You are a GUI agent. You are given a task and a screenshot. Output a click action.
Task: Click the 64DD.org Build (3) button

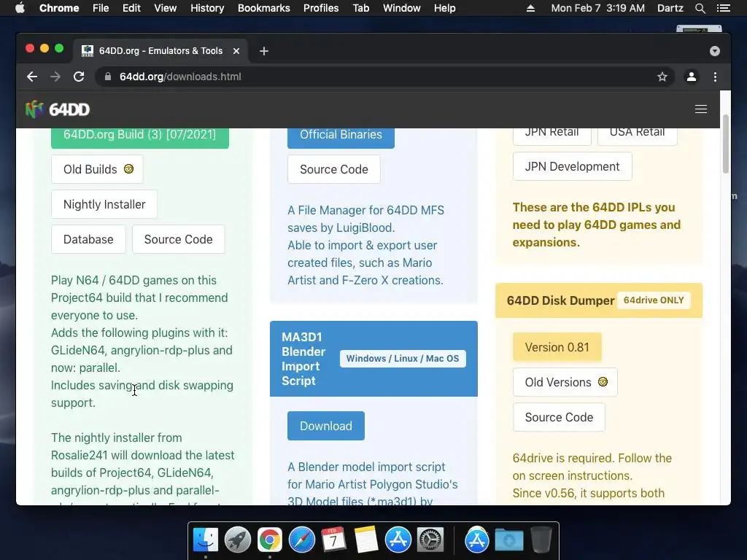139,136
